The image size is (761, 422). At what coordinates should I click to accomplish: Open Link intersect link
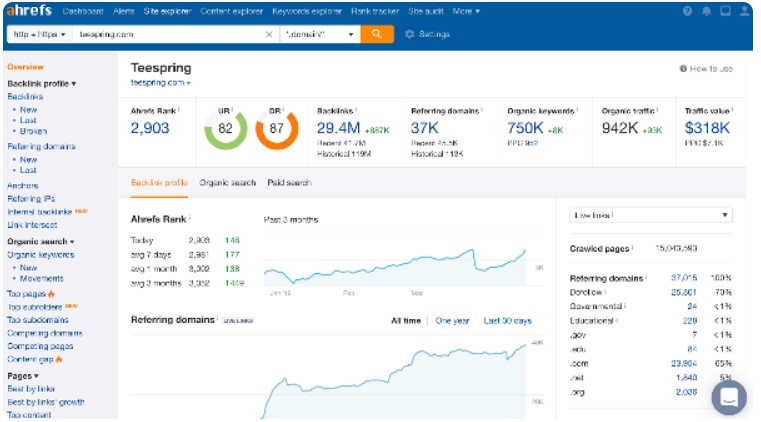[x=32, y=225]
